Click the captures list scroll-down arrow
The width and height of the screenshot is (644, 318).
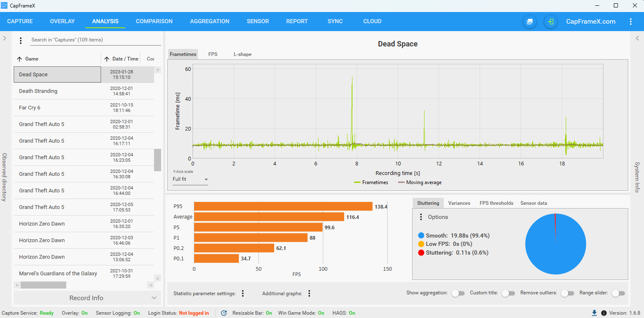158,278
